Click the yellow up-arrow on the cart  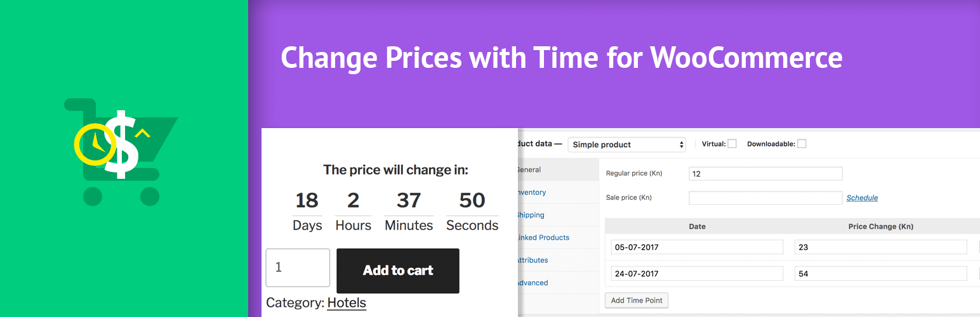point(143,133)
